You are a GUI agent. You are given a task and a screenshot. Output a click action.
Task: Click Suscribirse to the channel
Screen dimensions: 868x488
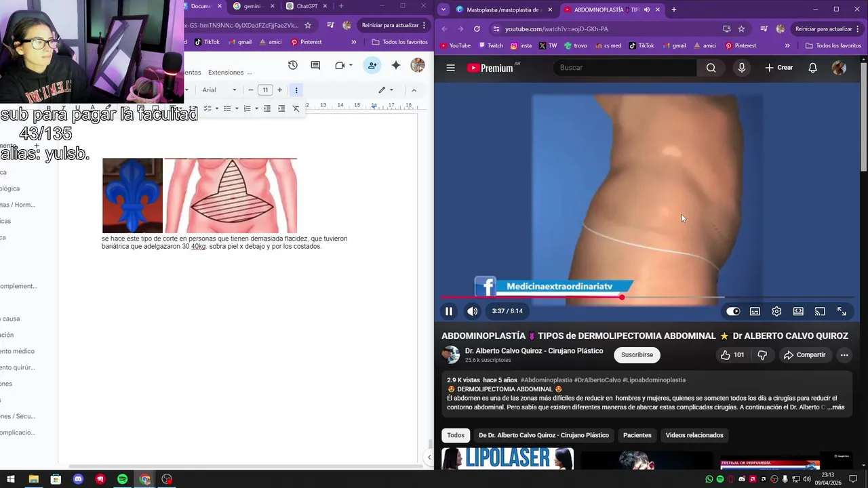[x=637, y=354]
